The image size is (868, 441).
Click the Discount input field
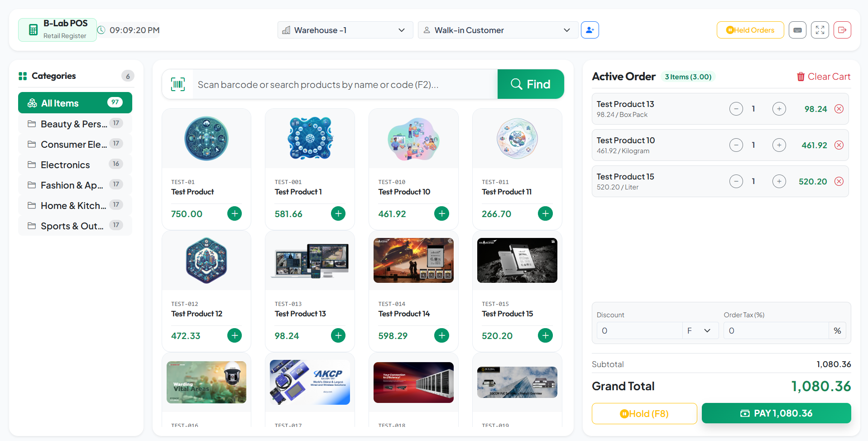(x=639, y=330)
